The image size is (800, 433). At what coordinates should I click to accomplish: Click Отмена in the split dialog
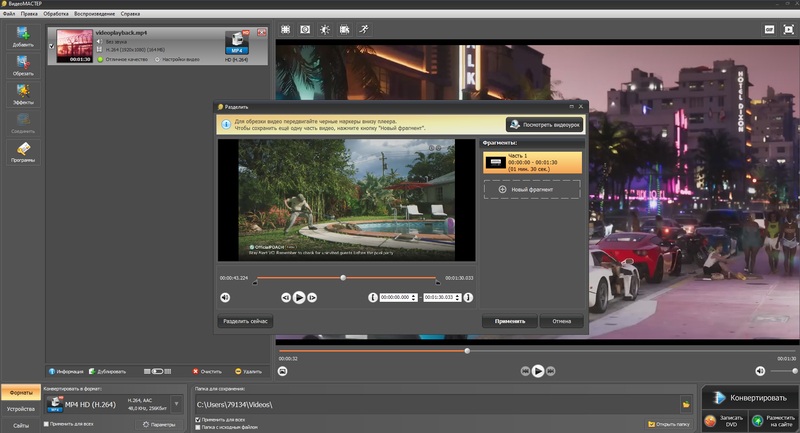point(561,321)
